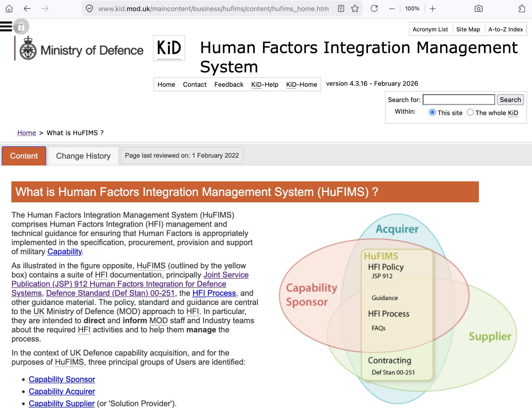Go back using the browser back arrow

coord(27,9)
